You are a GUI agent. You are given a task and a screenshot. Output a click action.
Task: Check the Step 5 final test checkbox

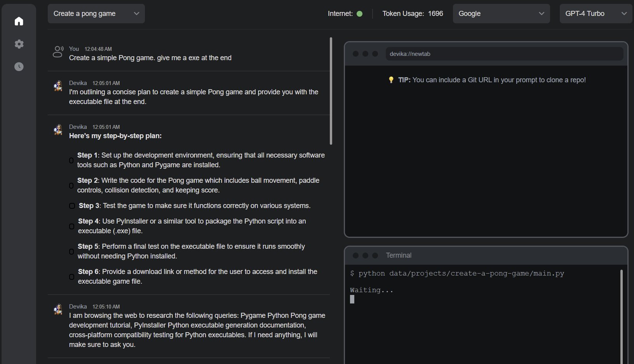click(71, 251)
